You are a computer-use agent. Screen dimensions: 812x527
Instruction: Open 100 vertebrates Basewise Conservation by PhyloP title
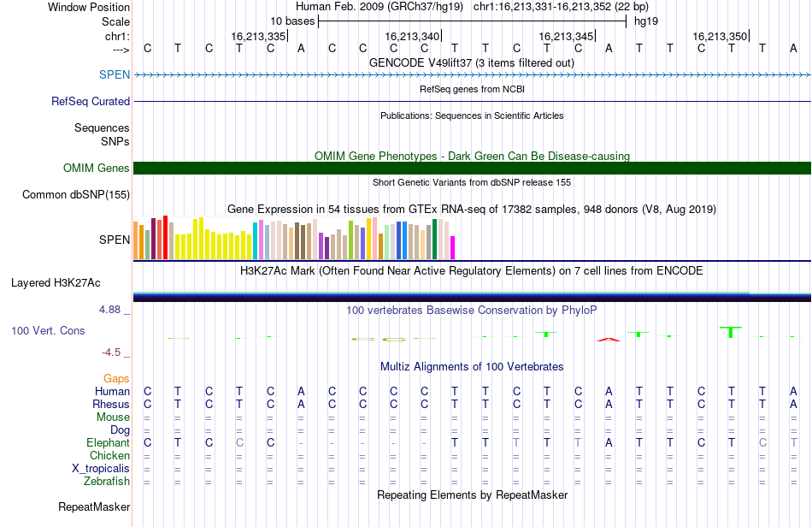click(472, 311)
